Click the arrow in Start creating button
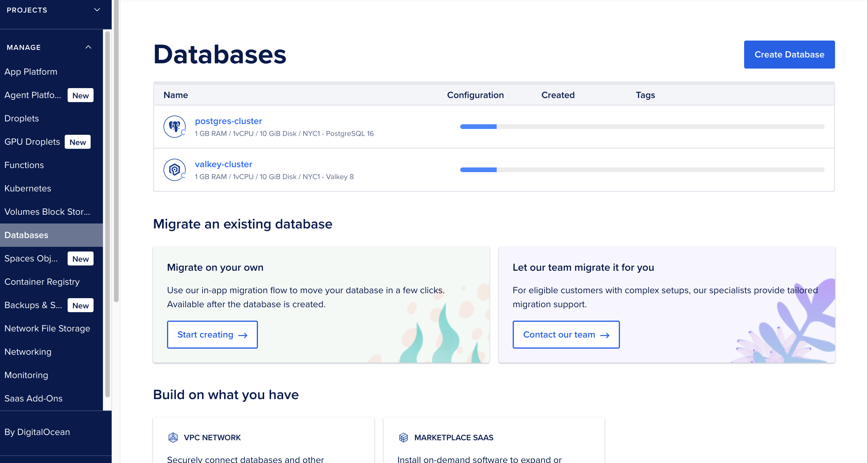This screenshot has height=463, width=868. click(x=243, y=335)
